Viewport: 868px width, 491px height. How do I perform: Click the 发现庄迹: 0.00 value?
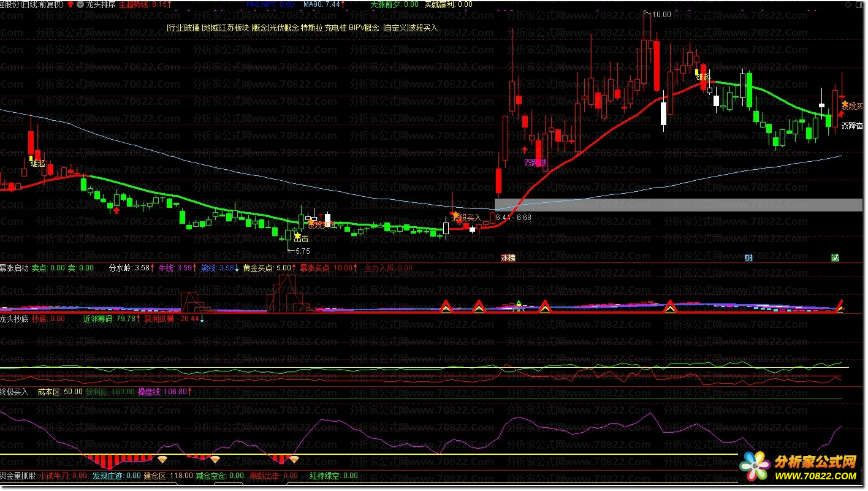(117, 475)
